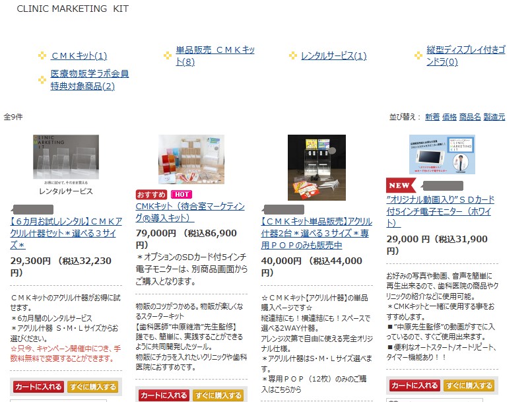The width and height of the screenshot is (532, 402).
Task: Click price 79,000円 （税込86,900円）
Action: click(x=186, y=239)
